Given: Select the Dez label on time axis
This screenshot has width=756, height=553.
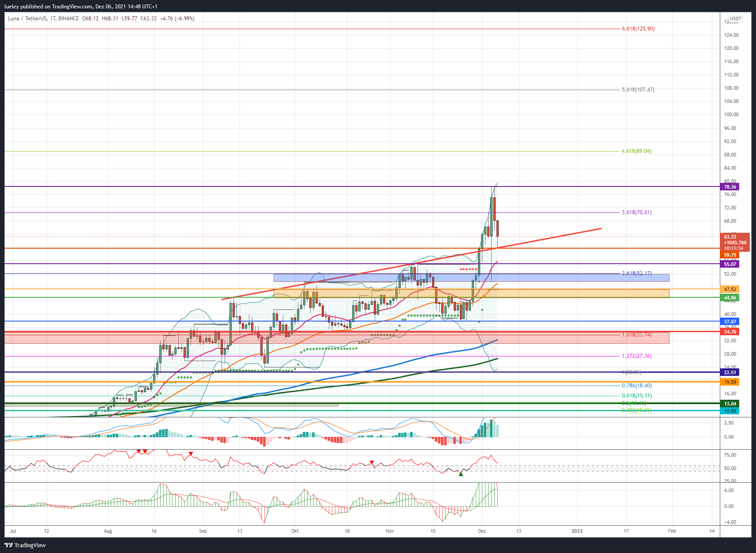Looking at the screenshot, I should [482, 531].
